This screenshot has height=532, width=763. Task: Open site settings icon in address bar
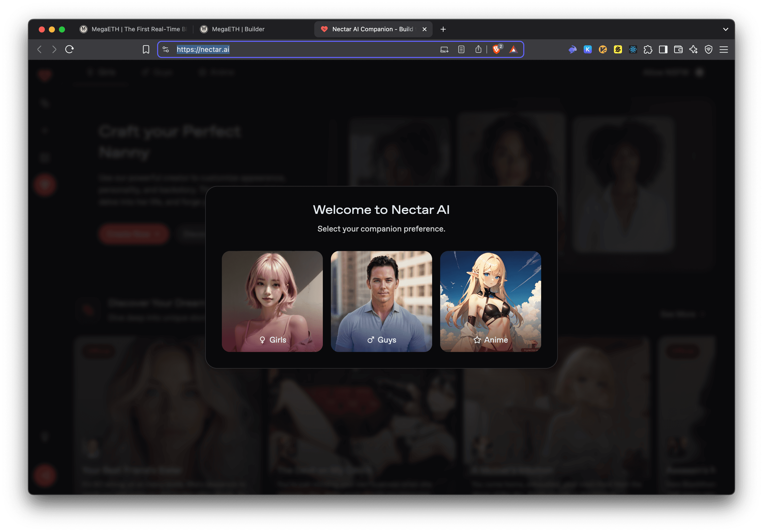click(x=166, y=50)
